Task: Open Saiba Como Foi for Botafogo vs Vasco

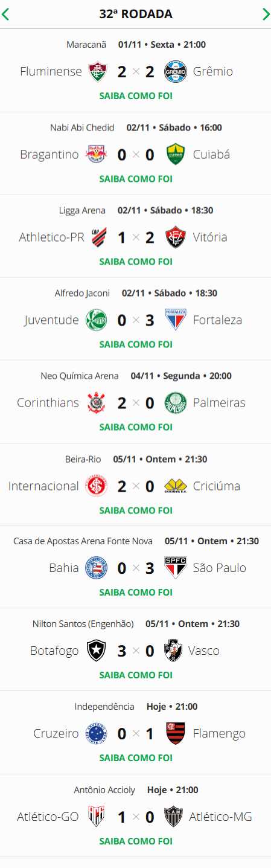Action: [x=136, y=675]
